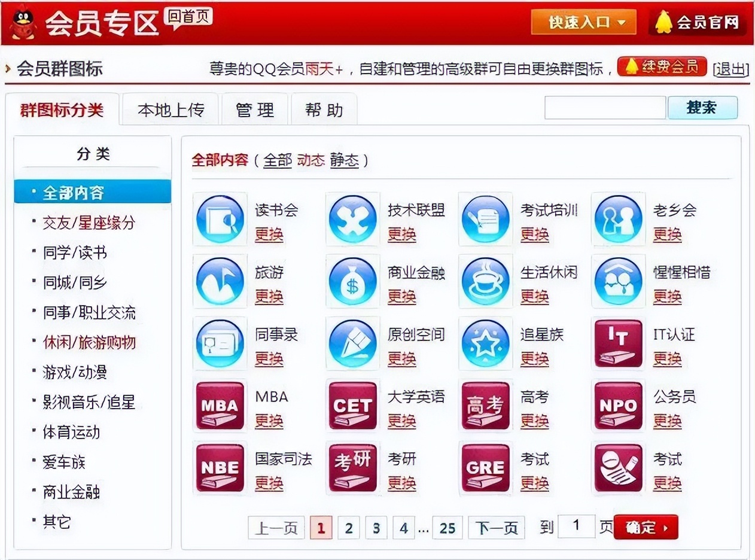Click the 商业金融 money bag icon
The width and height of the screenshot is (755, 560).
pos(352,281)
